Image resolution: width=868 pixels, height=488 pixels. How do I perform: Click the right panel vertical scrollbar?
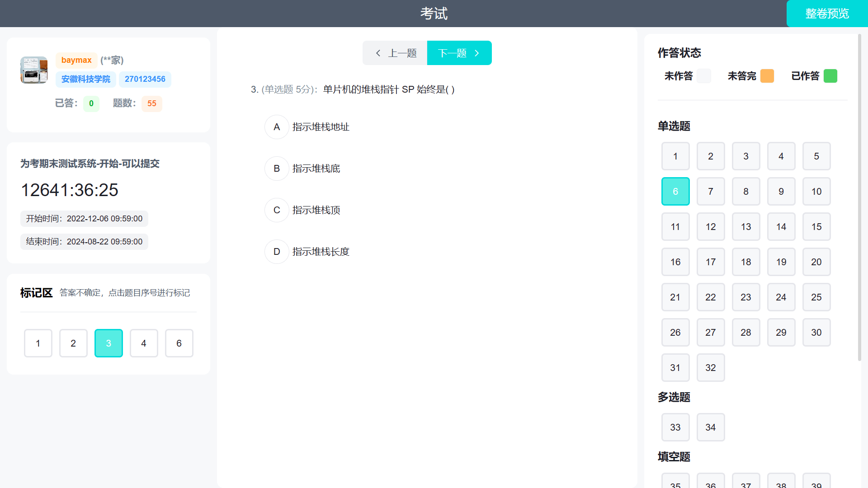(859, 198)
